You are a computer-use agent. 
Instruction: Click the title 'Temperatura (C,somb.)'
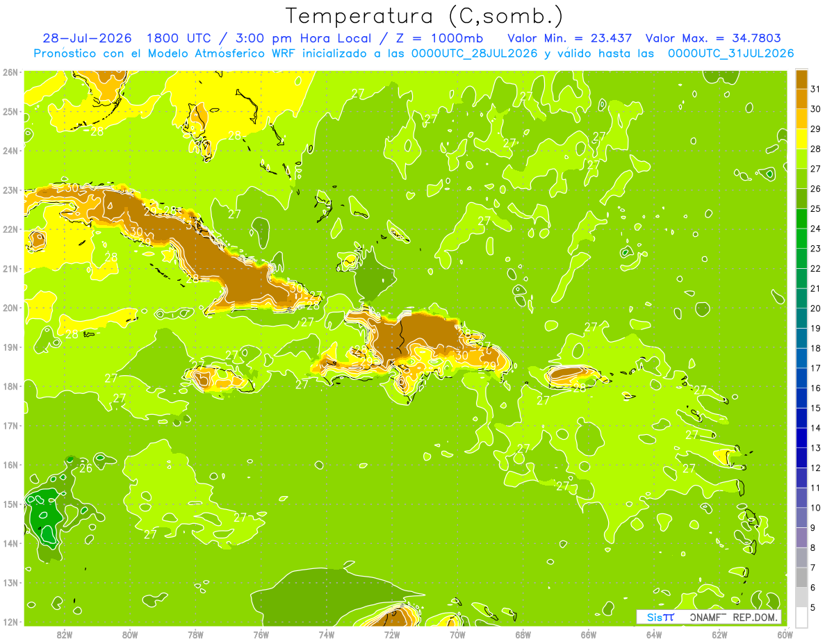[x=425, y=16]
